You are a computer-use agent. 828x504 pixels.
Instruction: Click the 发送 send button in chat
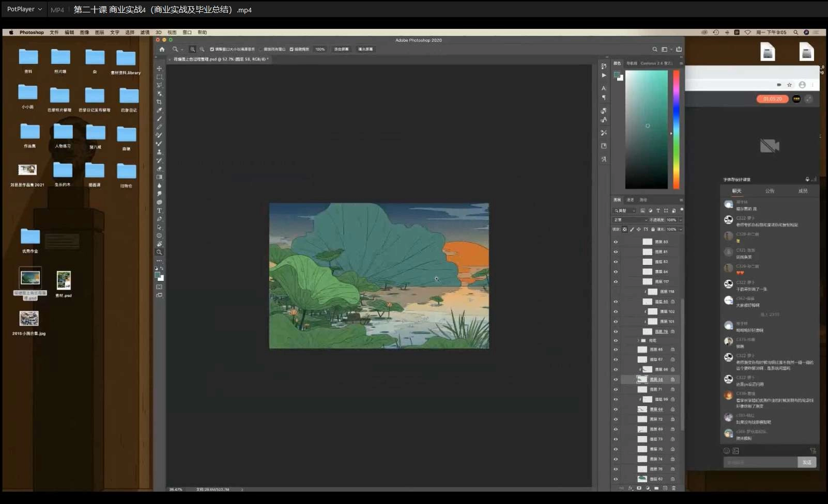tap(806, 462)
